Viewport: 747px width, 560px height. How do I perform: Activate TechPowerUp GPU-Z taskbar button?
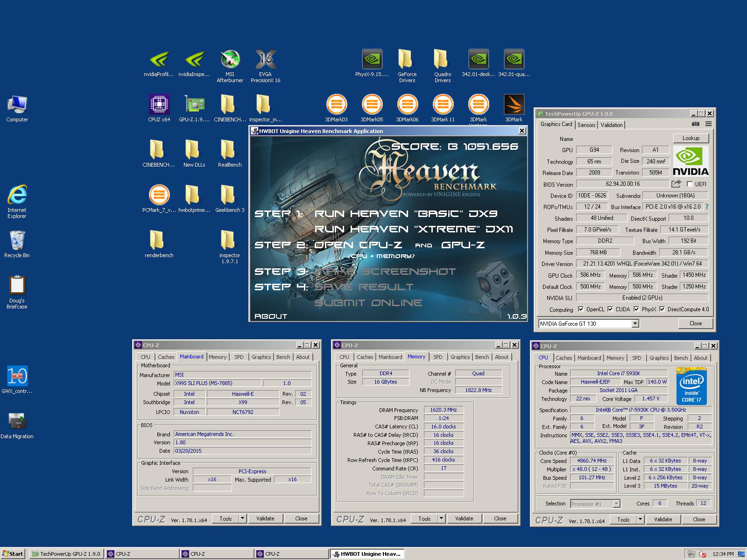point(66,554)
